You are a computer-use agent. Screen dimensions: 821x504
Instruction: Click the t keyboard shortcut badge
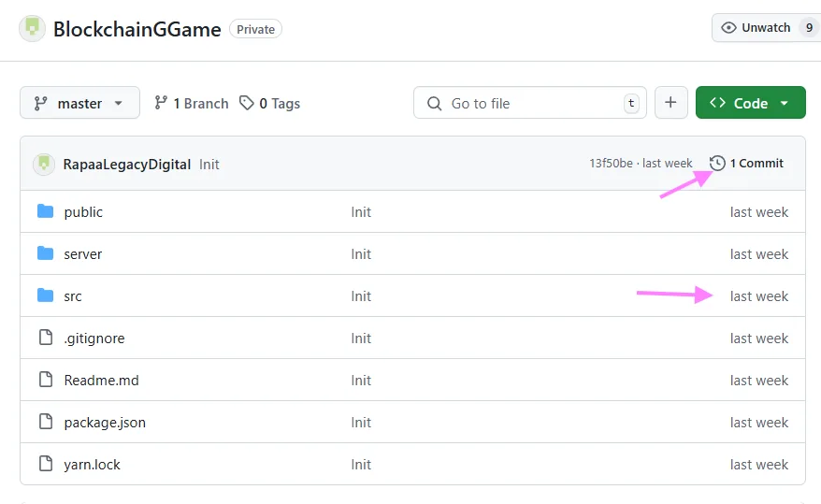click(631, 103)
